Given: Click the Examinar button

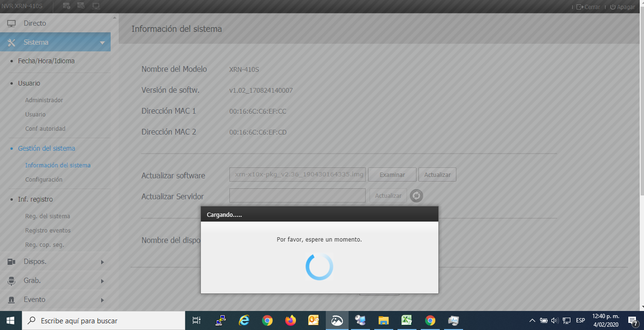Looking at the screenshot, I should [392, 175].
